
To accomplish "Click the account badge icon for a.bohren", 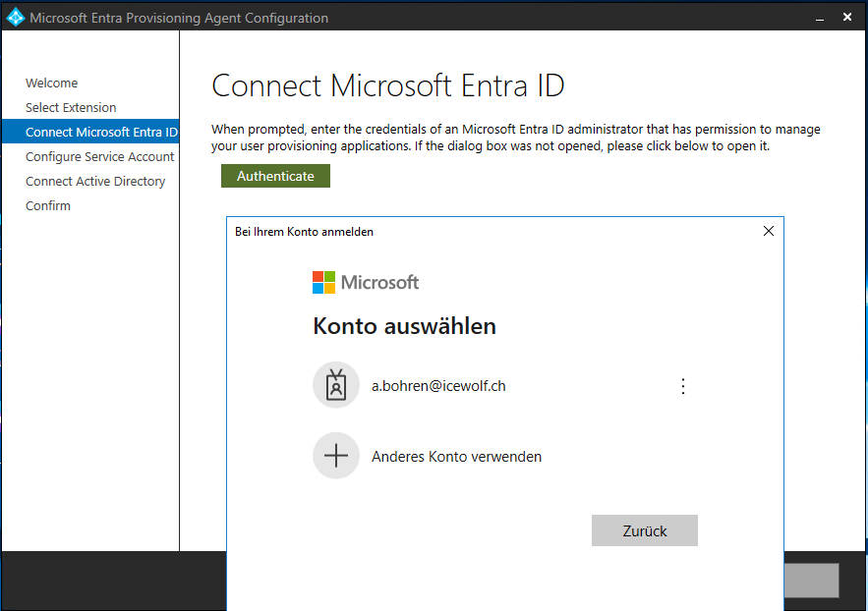I will point(336,386).
